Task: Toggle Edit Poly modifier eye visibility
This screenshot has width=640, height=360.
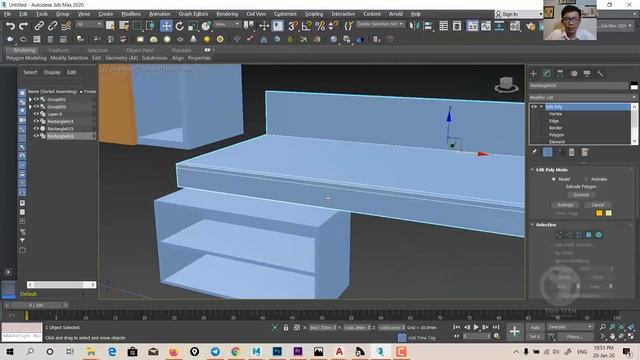Action: click(x=533, y=107)
